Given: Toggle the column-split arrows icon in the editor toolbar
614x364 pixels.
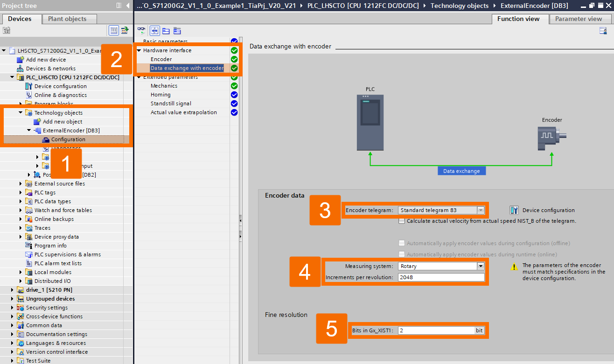Looking at the screenshot, I should point(154,31).
